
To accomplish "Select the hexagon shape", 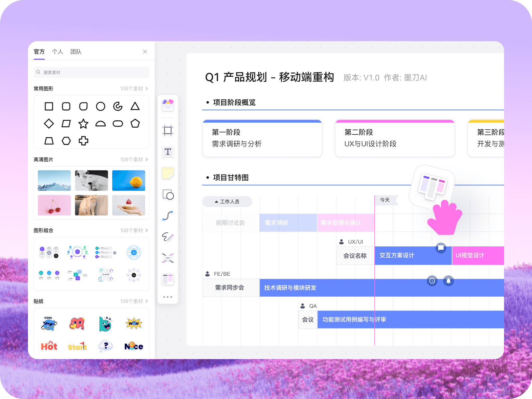I will coord(66,141).
